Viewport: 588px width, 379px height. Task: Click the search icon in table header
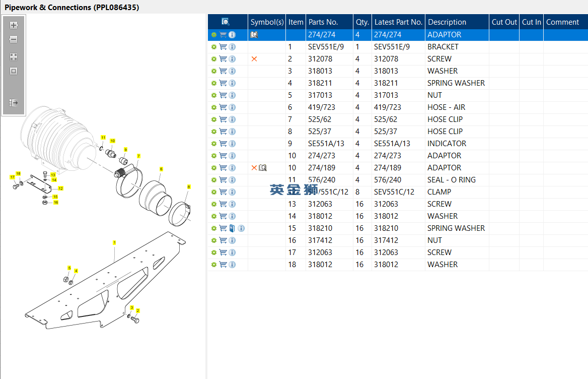[x=226, y=22]
